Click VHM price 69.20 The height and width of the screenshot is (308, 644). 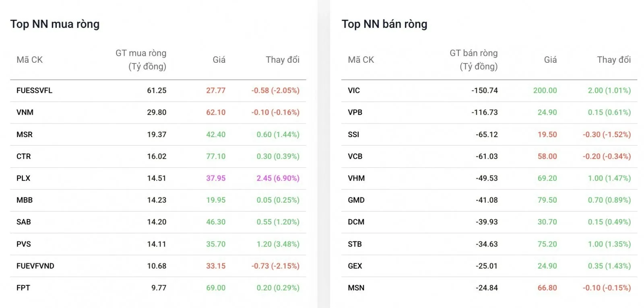click(547, 178)
